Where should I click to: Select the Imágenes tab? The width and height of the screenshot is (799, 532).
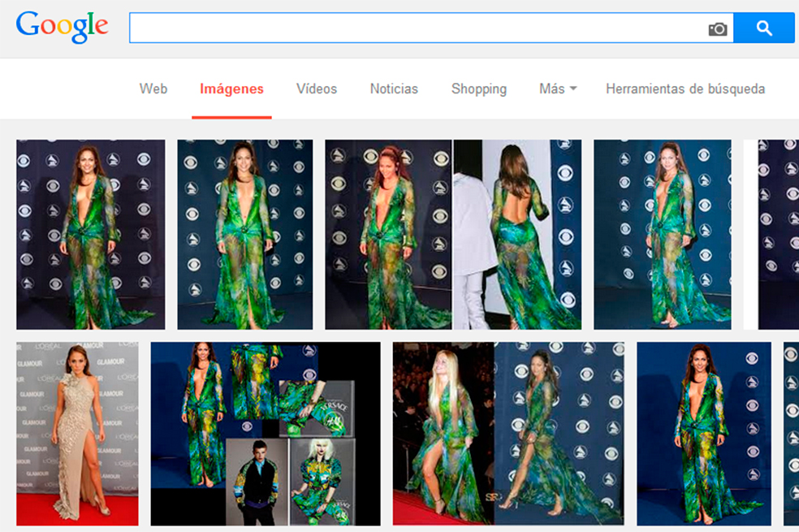pyautogui.click(x=231, y=89)
